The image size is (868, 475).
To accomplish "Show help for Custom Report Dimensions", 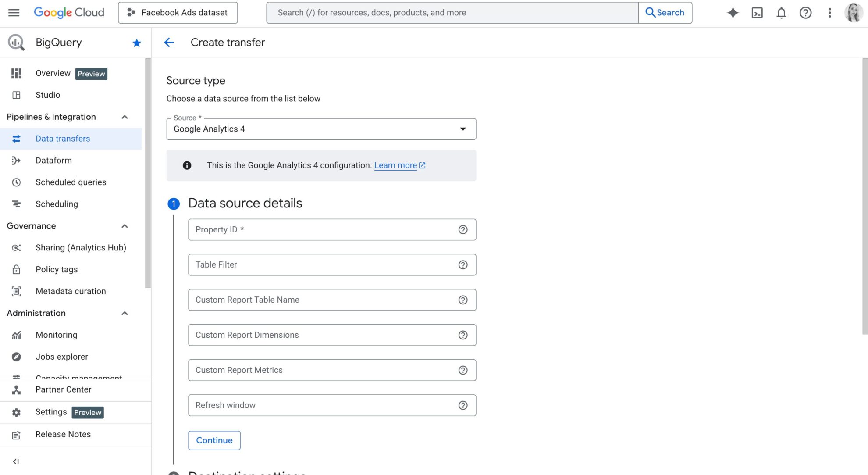I will click(463, 335).
